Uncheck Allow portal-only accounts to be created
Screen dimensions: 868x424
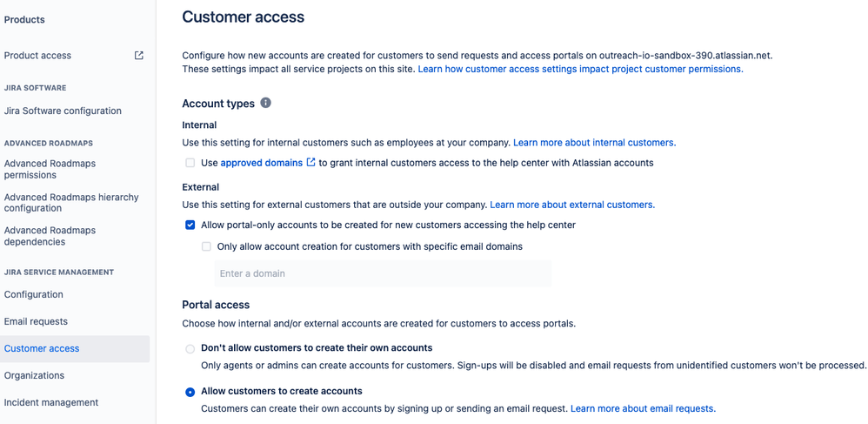(190, 225)
